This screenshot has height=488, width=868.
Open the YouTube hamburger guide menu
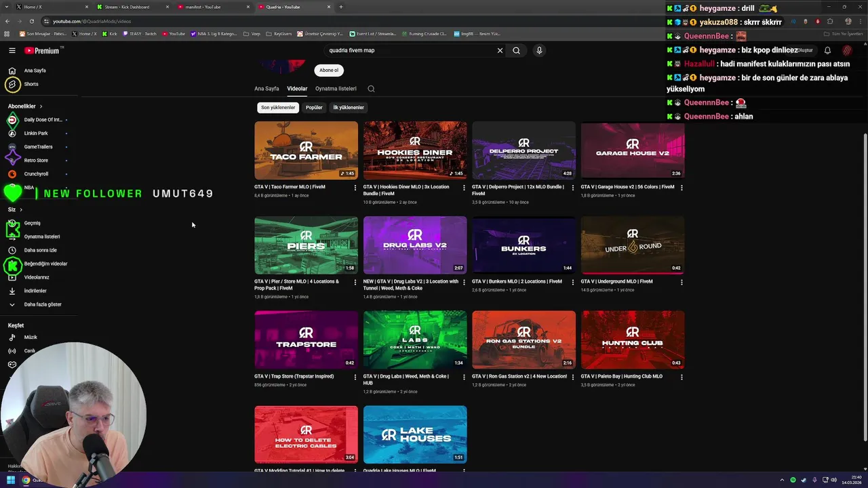point(12,50)
